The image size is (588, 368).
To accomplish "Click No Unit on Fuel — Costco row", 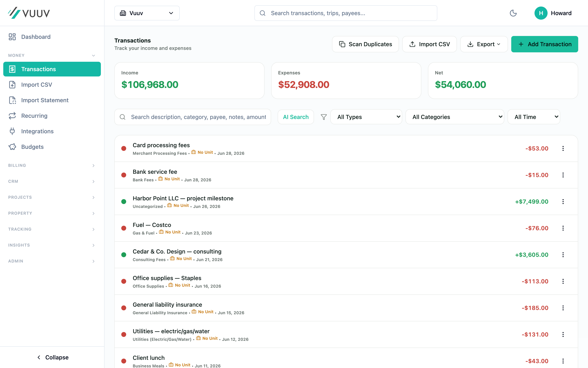I will tap(170, 232).
